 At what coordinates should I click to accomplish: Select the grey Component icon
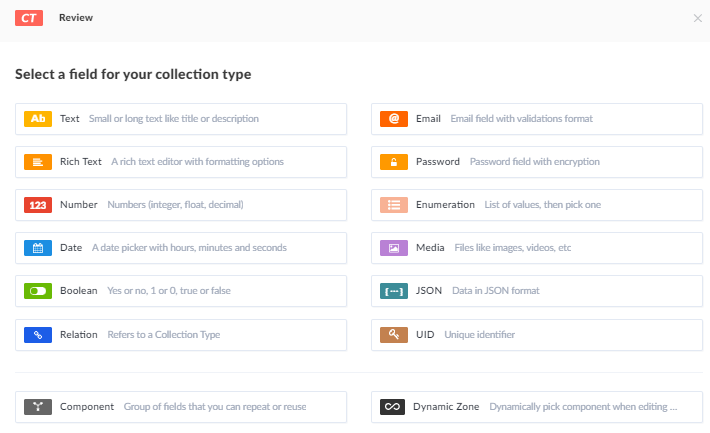click(38, 407)
